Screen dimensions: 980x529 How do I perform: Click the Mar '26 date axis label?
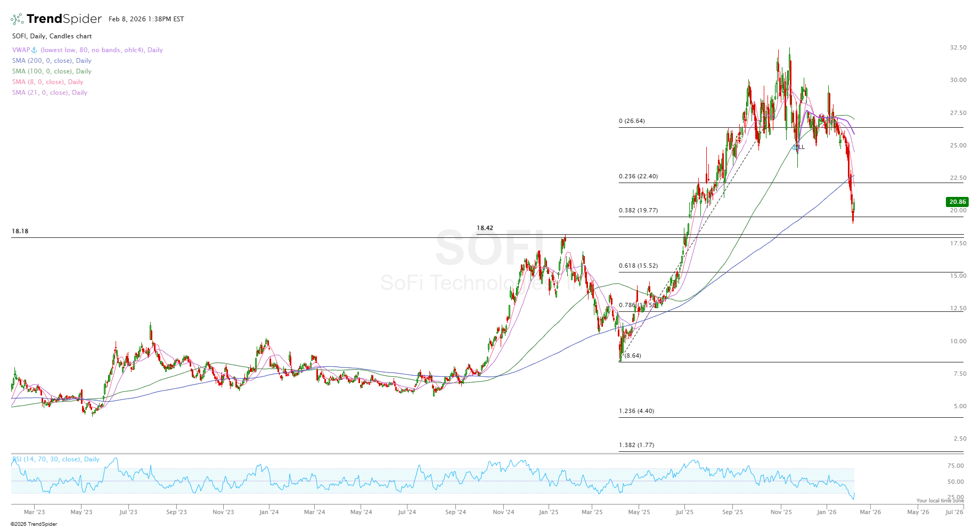[870, 513]
